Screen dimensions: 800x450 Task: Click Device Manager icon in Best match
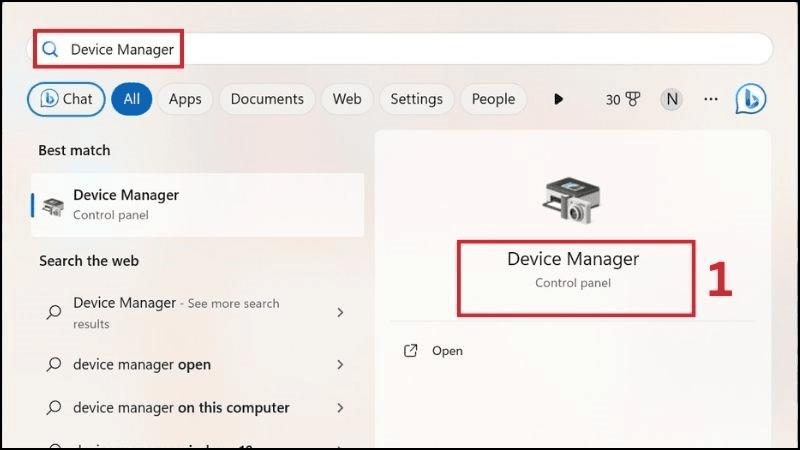pos(53,205)
